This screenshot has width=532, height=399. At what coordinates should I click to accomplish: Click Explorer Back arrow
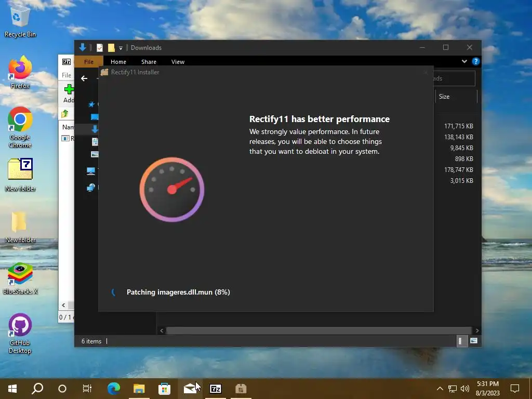(84, 78)
